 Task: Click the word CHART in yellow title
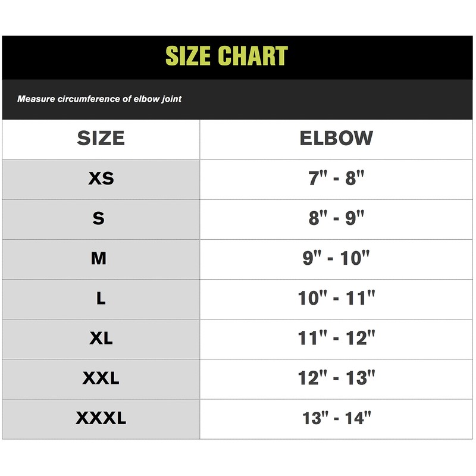pyautogui.click(x=253, y=56)
